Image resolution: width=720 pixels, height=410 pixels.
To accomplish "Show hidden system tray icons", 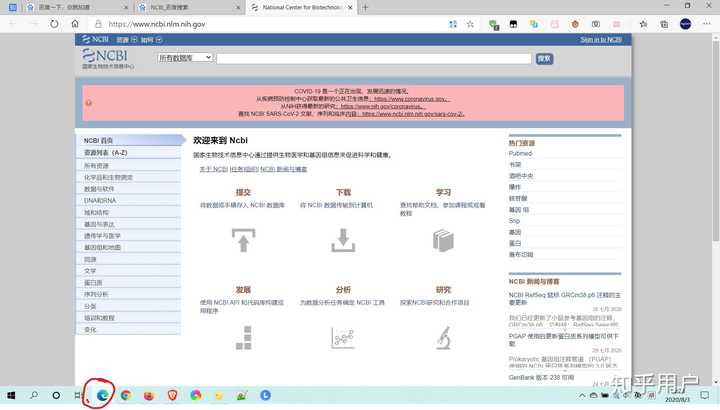I will [x=582, y=395].
